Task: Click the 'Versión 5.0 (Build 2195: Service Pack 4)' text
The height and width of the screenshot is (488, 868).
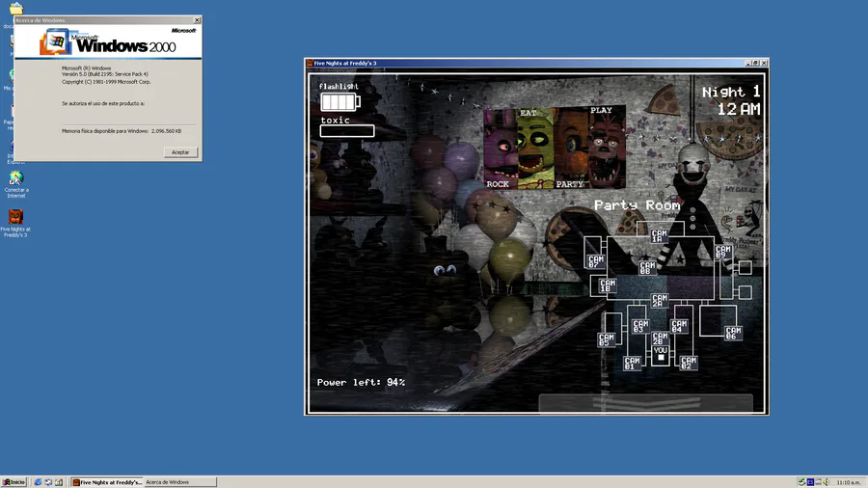Action: (x=104, y=74)
